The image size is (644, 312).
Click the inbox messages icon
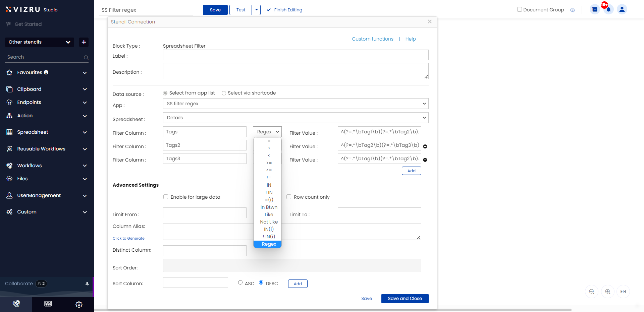595,9
